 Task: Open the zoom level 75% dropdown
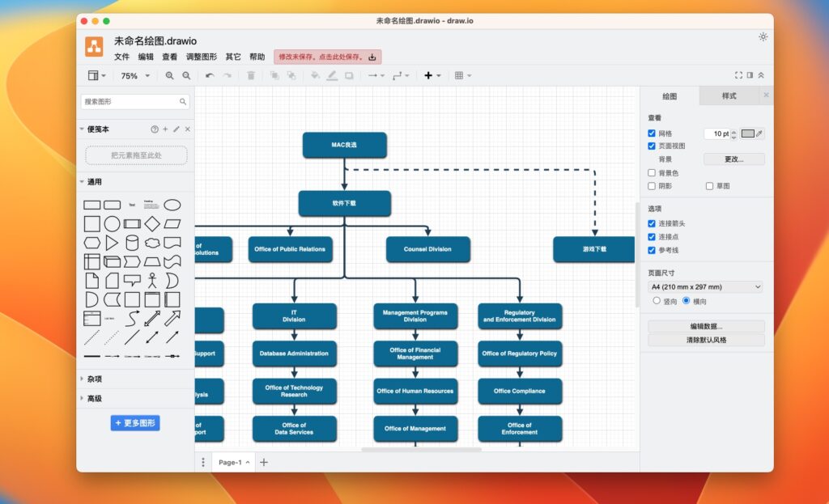(x=134, y=75)
